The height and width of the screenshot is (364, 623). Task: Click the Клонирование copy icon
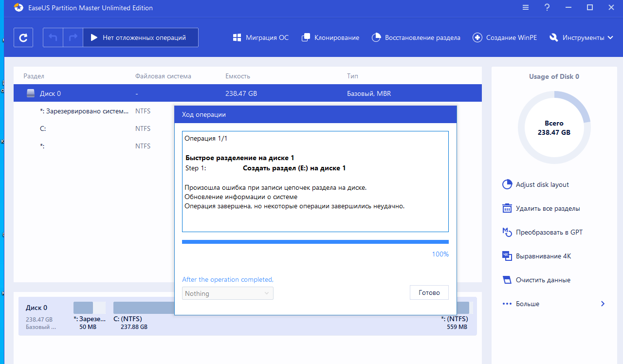tap(306, 37)
